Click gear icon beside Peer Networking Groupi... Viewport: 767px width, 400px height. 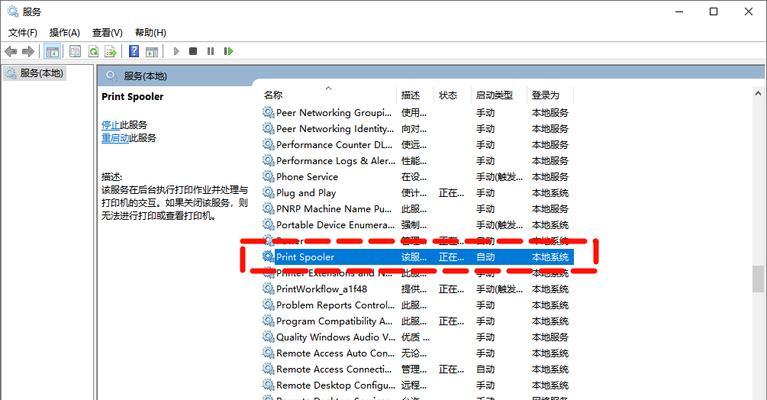click(268, 112)
